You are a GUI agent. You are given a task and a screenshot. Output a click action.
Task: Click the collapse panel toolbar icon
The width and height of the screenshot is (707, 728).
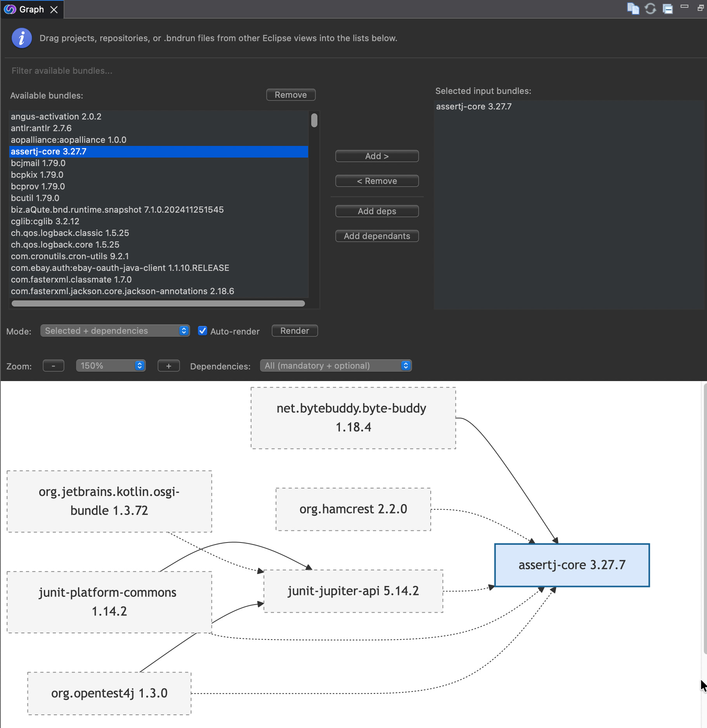click(667, 9)
